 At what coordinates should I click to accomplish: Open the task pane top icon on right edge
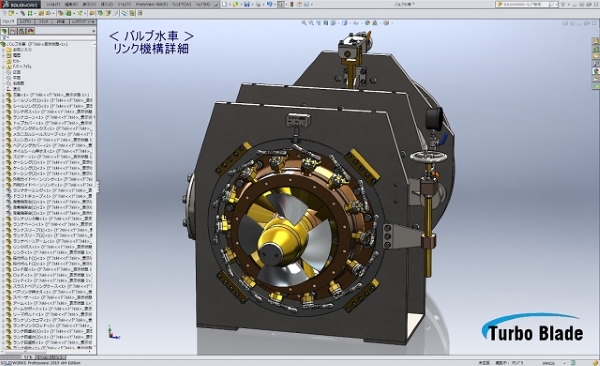(x=596, y=41)
